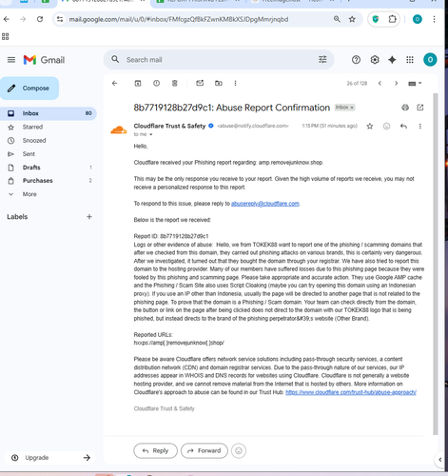Add emoji reaction to message header

click(386, 127)
